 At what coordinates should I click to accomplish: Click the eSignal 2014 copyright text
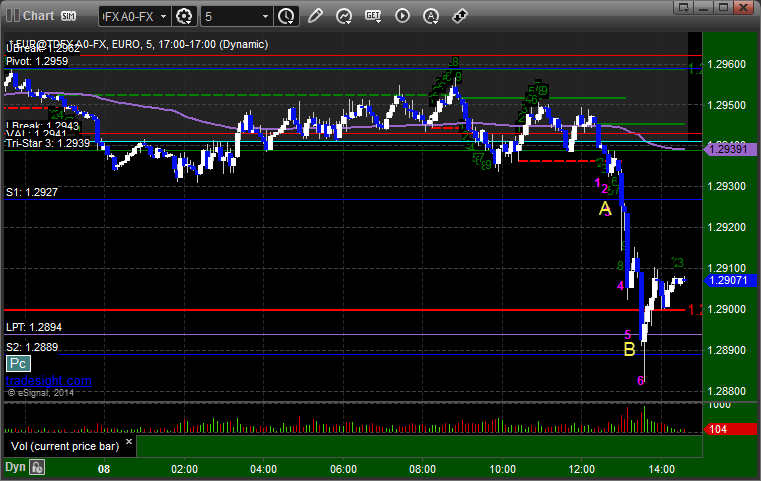tap(41, 393)
